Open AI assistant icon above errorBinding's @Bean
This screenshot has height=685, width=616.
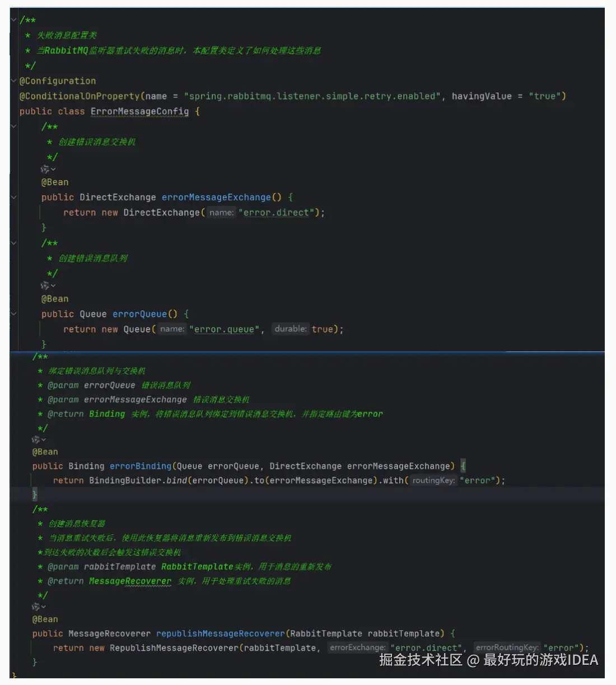click(39, 440)
